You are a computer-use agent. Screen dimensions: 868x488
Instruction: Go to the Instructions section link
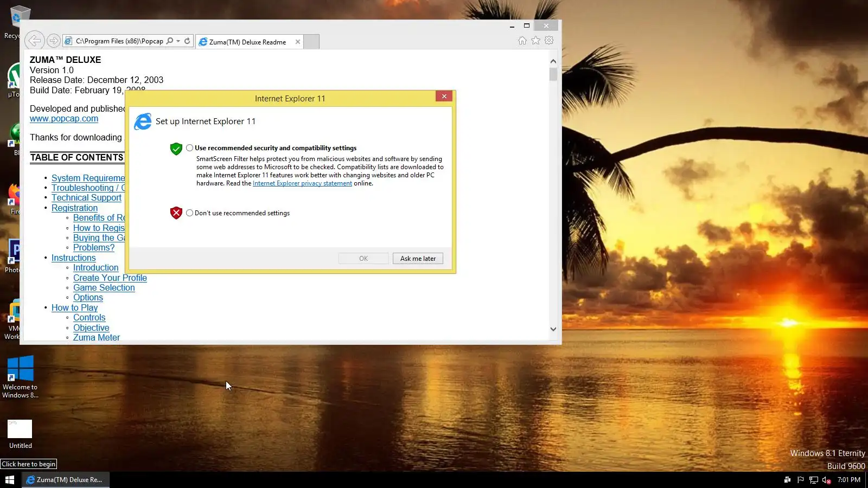[73, 258]
